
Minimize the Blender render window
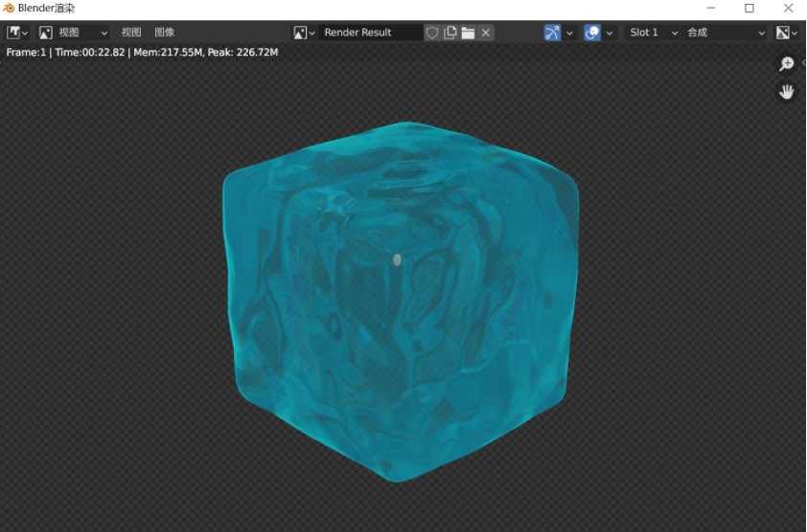coord(711,9)
